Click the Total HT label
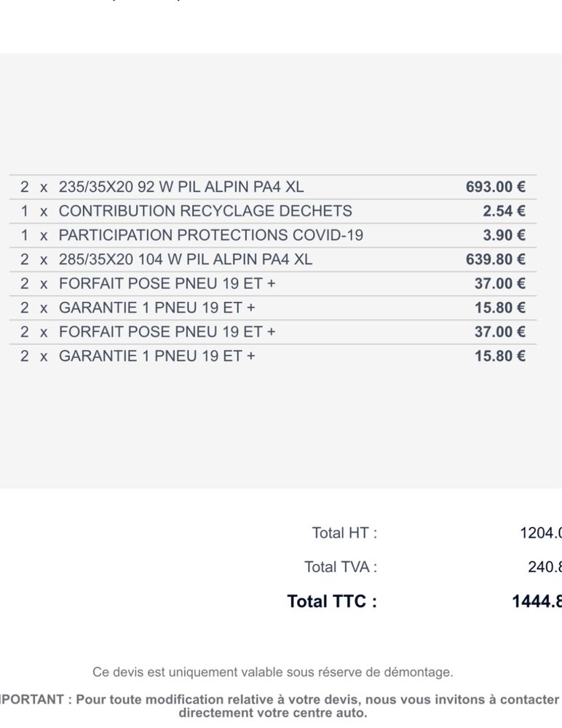This screenshot has width=562, height=728. click(344, 533)
